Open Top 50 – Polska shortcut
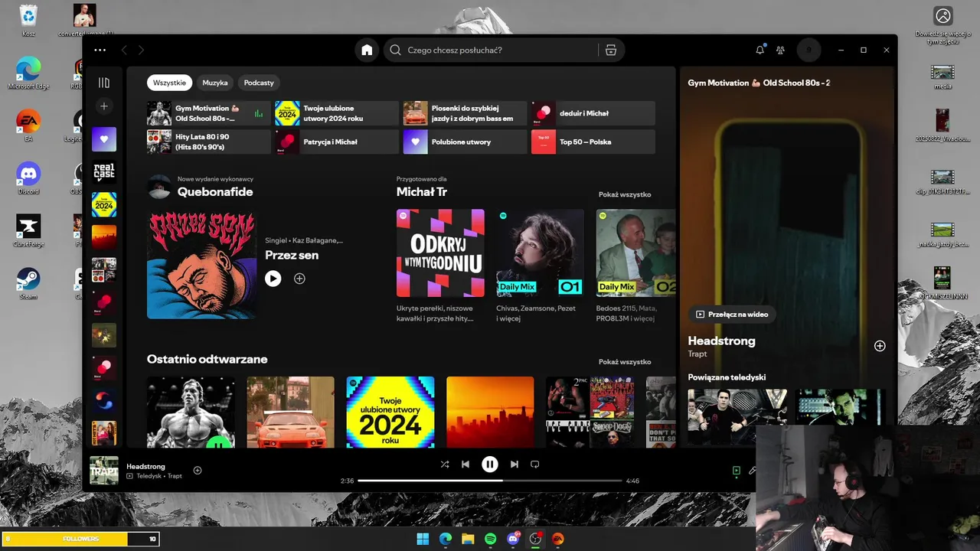 click(x=593, y=142)
